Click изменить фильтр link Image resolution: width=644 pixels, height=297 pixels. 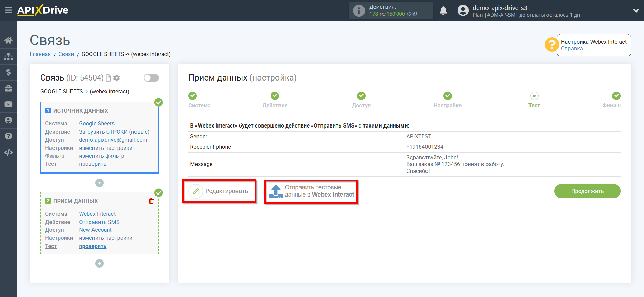pos(102,156)
